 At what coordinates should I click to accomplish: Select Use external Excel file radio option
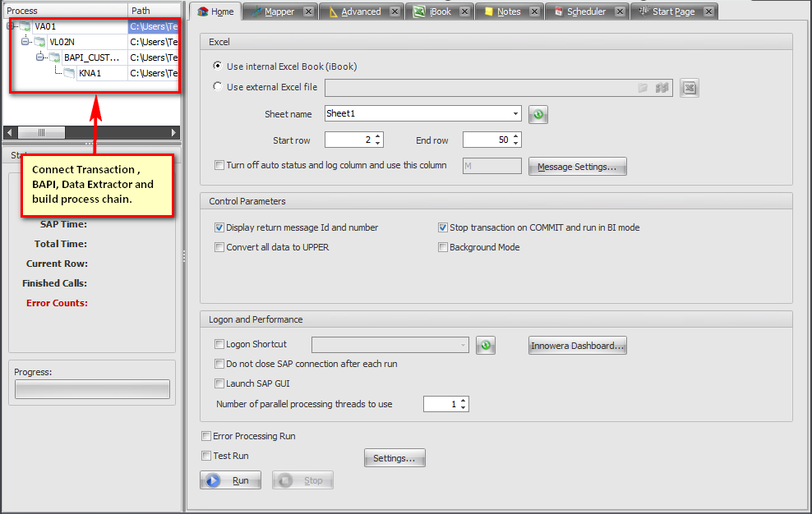(218, 87)
